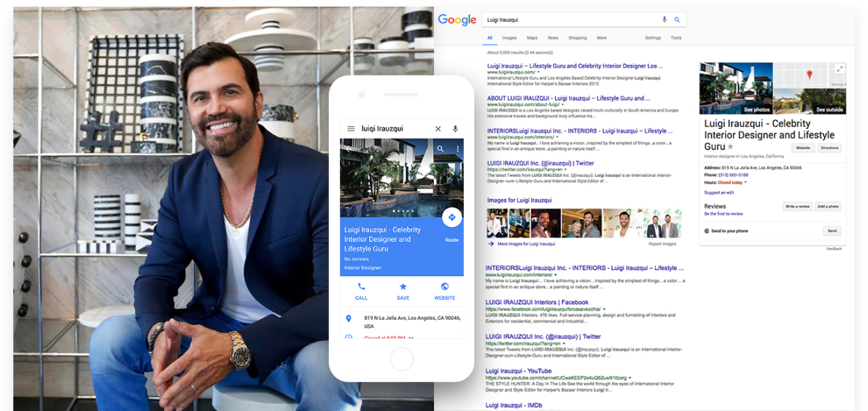Open the Luigi Irauzqui - IMDb result
The width and height of the screenshot is (868, 411).
[x=514, y=405]
